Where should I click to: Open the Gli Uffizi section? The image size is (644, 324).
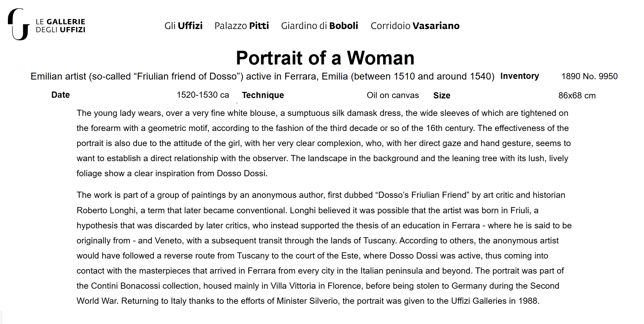(183, 26)
